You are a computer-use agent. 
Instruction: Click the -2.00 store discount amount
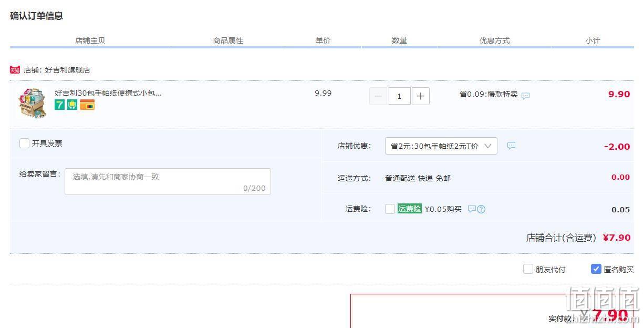pyautogui.click(x=617, y=147)
